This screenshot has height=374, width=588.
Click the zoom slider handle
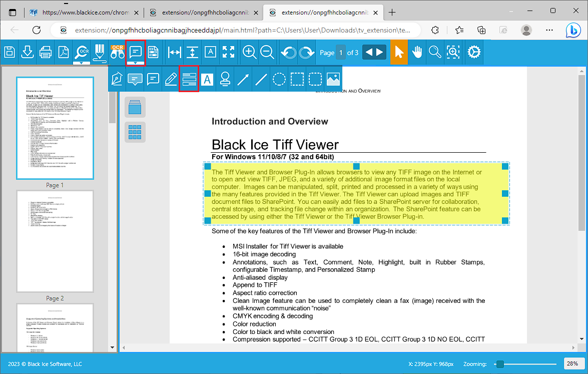click(x=500, y=364)
